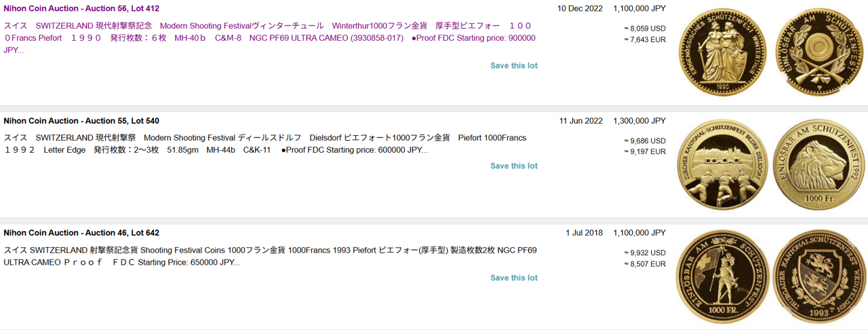View 1993 coin with flag bearer figure
868x330 pixels.
(x=722, y=276)
